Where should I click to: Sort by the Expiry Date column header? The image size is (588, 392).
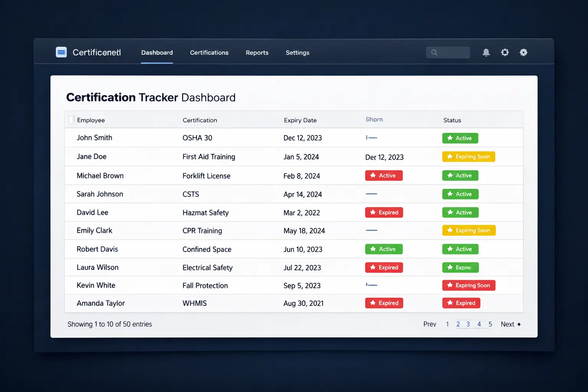[300, 120]
